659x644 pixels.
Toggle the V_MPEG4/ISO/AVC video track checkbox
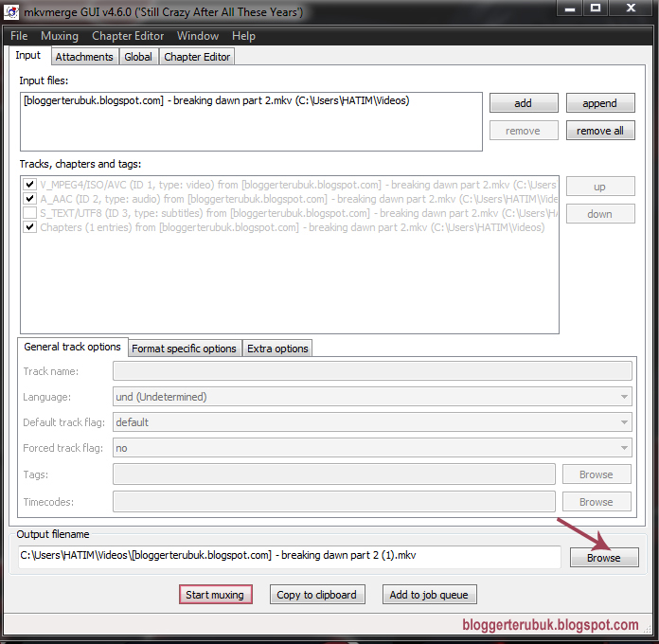point(29,184)
